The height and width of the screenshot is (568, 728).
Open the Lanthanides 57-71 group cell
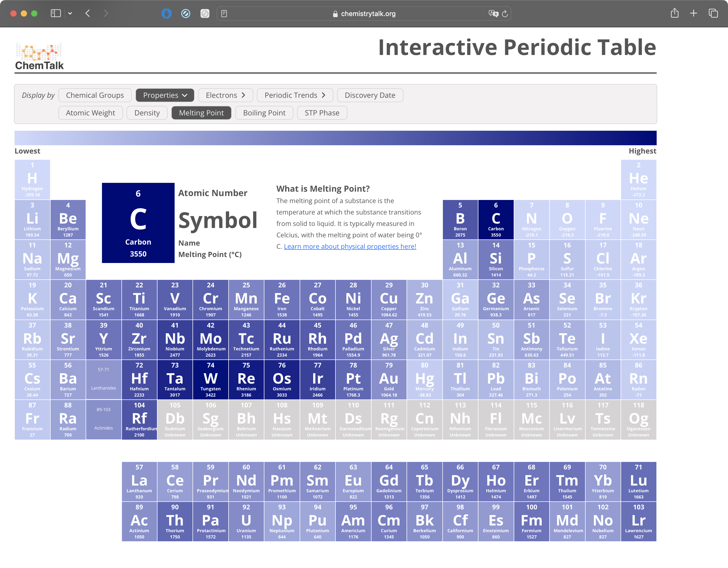(x=104, y=379)
